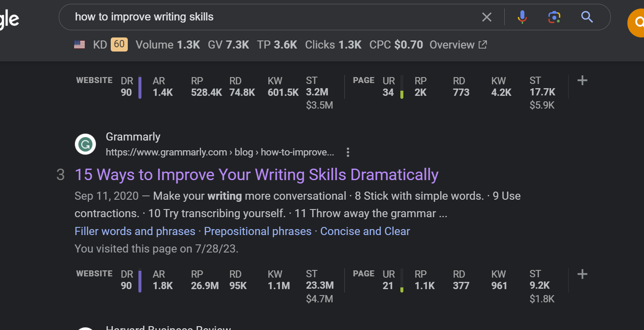
Task: Click page ST 17.7K value
Action: 542,92
